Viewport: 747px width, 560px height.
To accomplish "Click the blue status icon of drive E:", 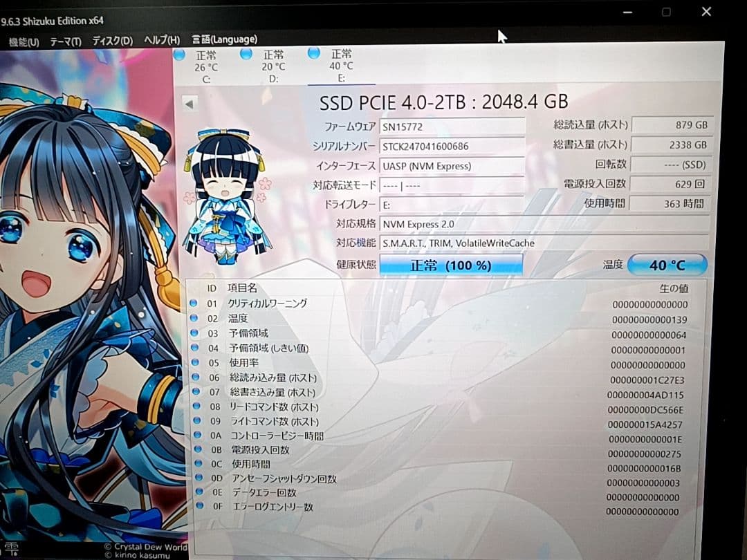I will [314, 53].
